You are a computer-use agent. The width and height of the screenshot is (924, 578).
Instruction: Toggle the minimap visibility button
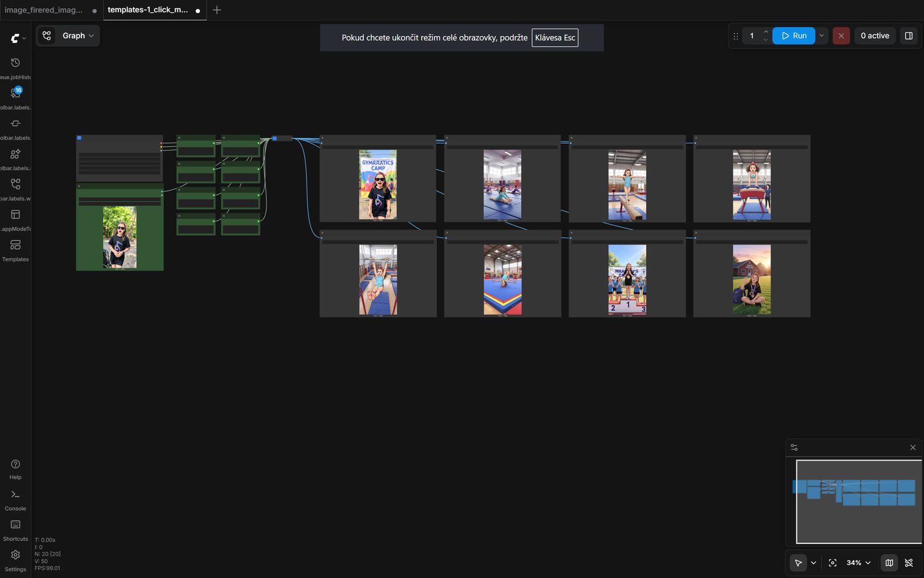tap(889, 562)
